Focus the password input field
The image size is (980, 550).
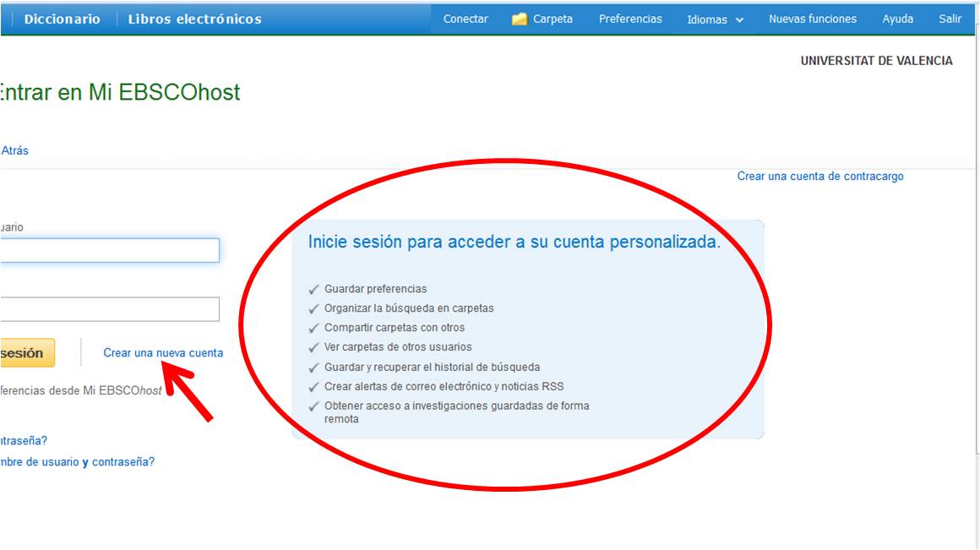[x=109, y=308]
